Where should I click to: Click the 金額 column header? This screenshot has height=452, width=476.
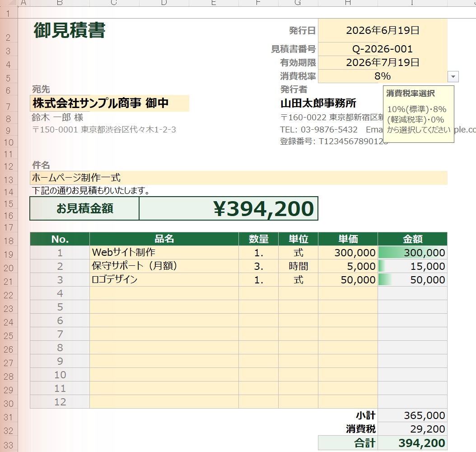point(413,239)
